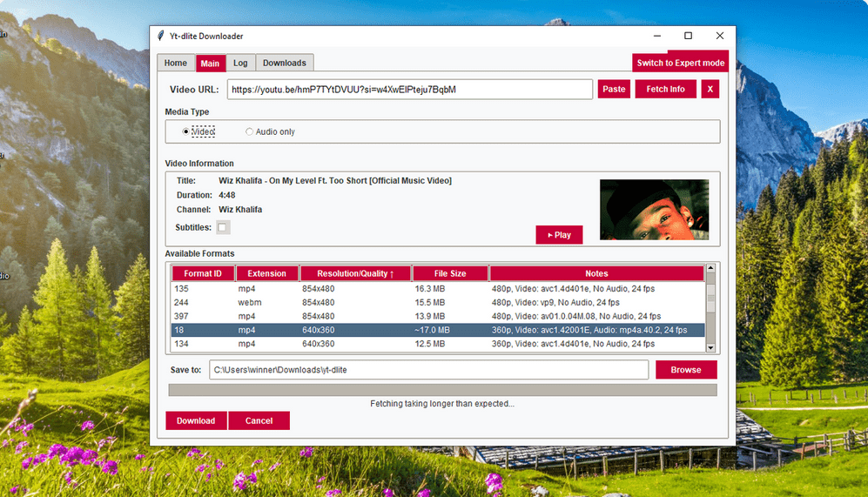Select format 134 mp4 row

point(438,344)
